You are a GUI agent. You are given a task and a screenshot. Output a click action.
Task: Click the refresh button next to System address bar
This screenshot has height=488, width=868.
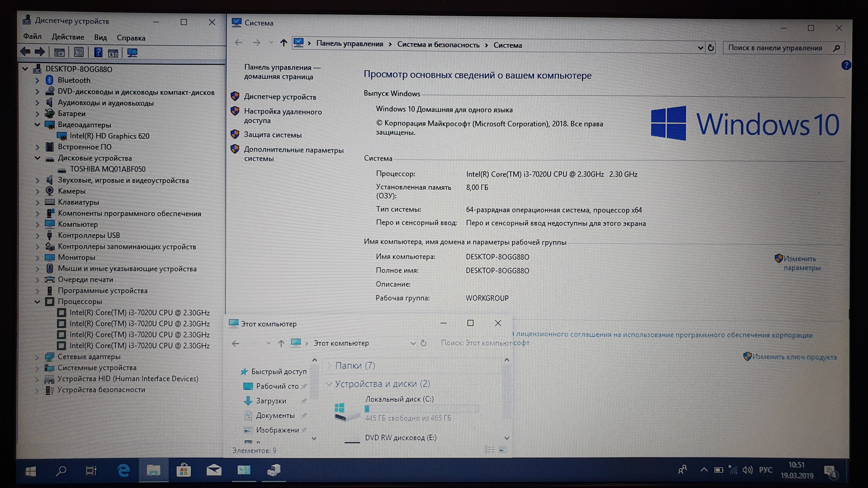pyautogui.click(x=711, y=48)
